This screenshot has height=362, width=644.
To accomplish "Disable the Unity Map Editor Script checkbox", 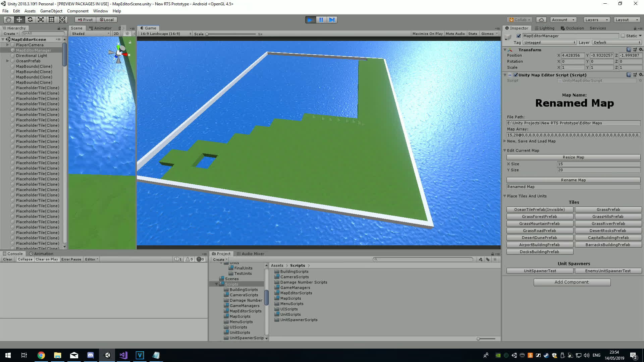I will pyautogui.click(x=516, y=75).
